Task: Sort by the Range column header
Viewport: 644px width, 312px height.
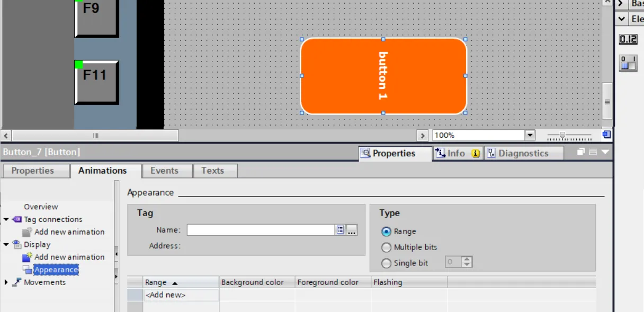Action: pyautogui.click(x=182, y=282)
